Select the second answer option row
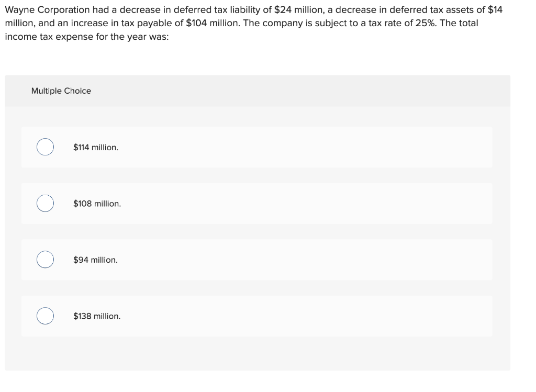 point(256,203)
